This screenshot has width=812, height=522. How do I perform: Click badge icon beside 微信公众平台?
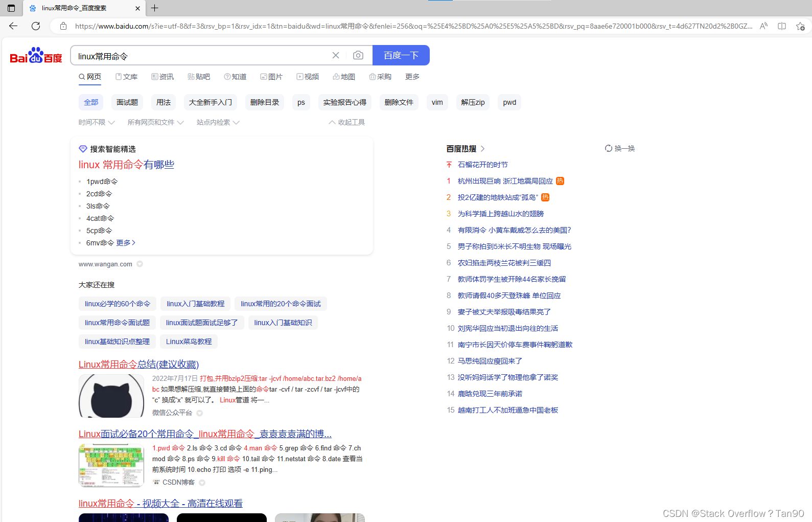tap(200, 413)
